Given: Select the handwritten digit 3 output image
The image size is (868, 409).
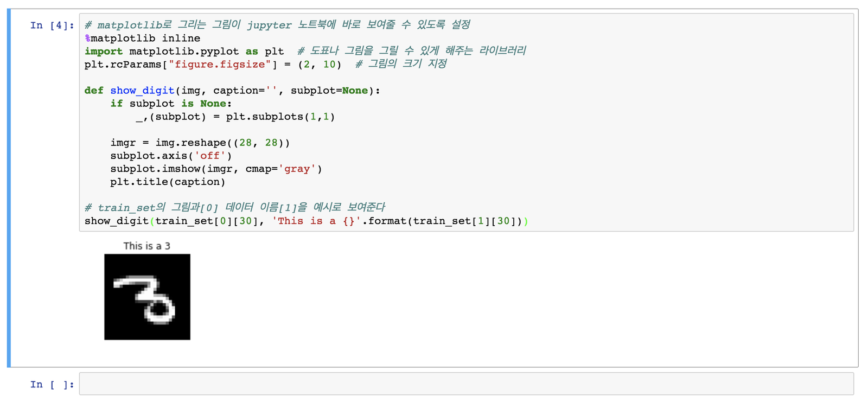Looking at the screenshot, I should 147,297.
